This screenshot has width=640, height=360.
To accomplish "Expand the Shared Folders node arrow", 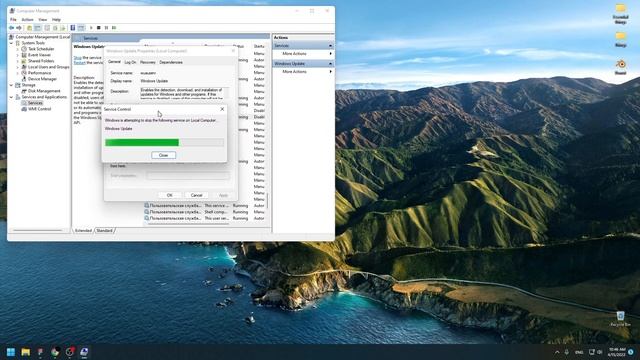I will click(18, 61).
